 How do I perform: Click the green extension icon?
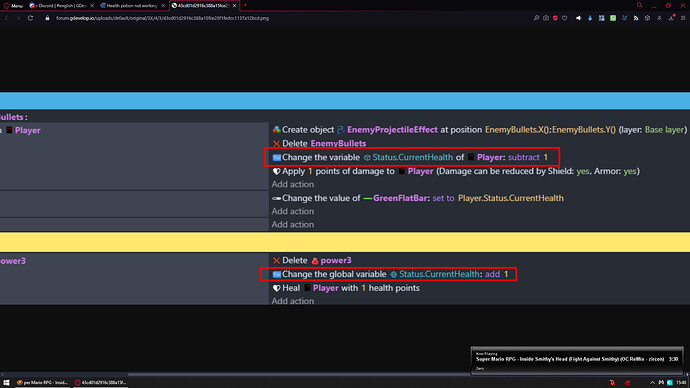tap(613, 18)
